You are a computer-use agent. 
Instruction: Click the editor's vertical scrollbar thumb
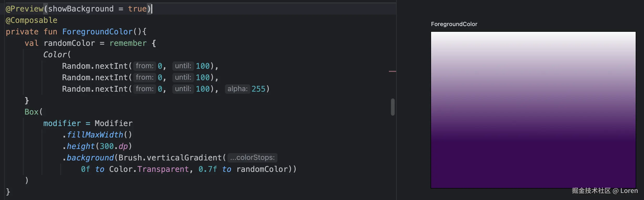point(393,107)
